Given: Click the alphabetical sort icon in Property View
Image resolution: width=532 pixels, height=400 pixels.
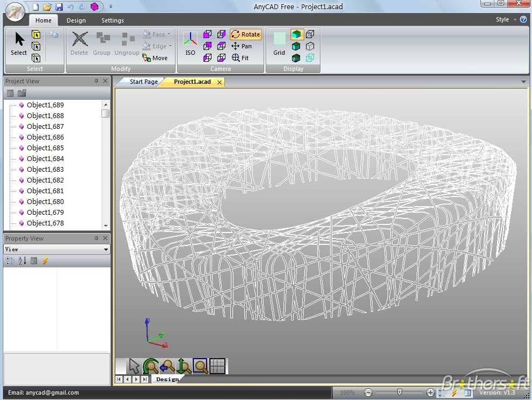Looking at the screenshot, I should click(22, 261).
